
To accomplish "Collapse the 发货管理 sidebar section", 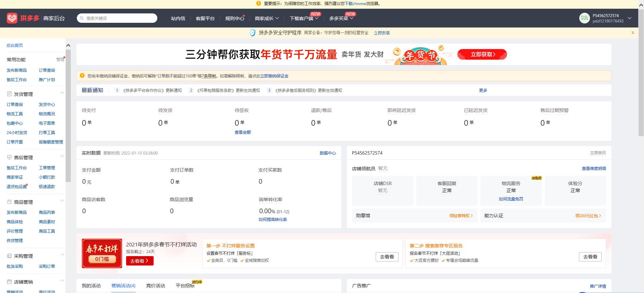I will click(62, 93).
